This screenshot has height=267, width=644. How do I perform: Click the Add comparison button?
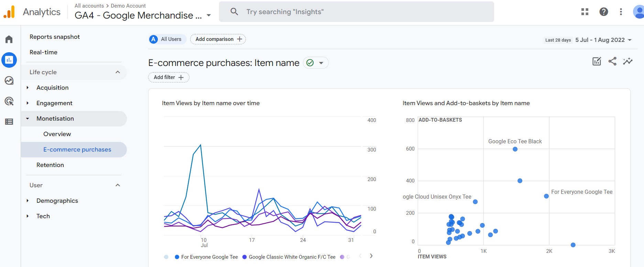tap(218, 39)
